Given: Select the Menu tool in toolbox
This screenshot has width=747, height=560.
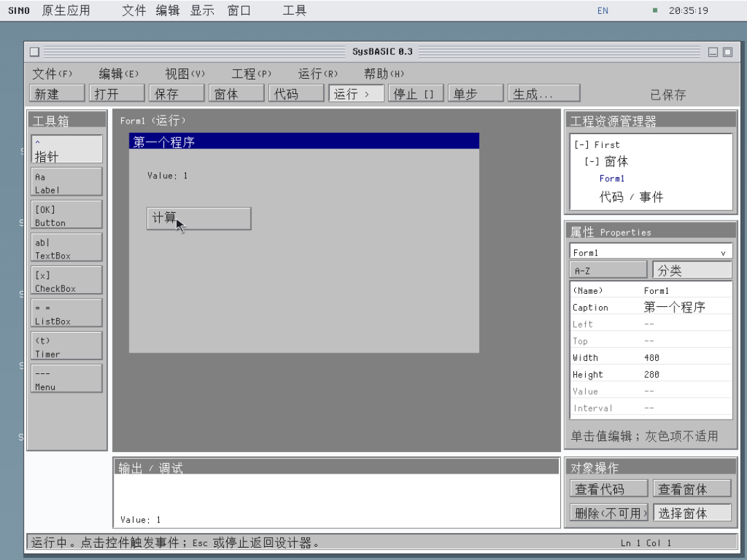Looking at the screenshot, I should 66,379.
